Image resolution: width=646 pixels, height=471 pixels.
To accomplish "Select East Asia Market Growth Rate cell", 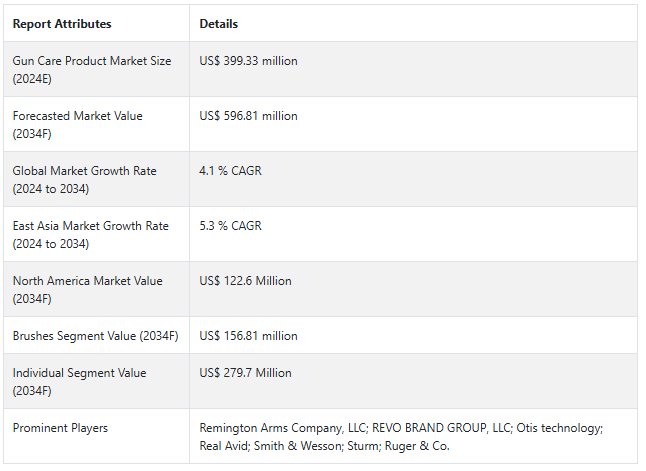I will click(x=91, y=234).
